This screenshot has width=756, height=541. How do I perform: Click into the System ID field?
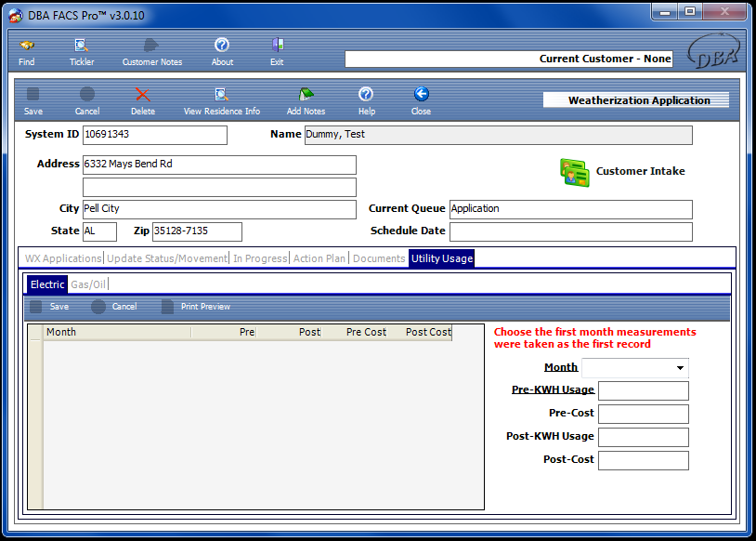pyautogui.click(x=155, y=135)
